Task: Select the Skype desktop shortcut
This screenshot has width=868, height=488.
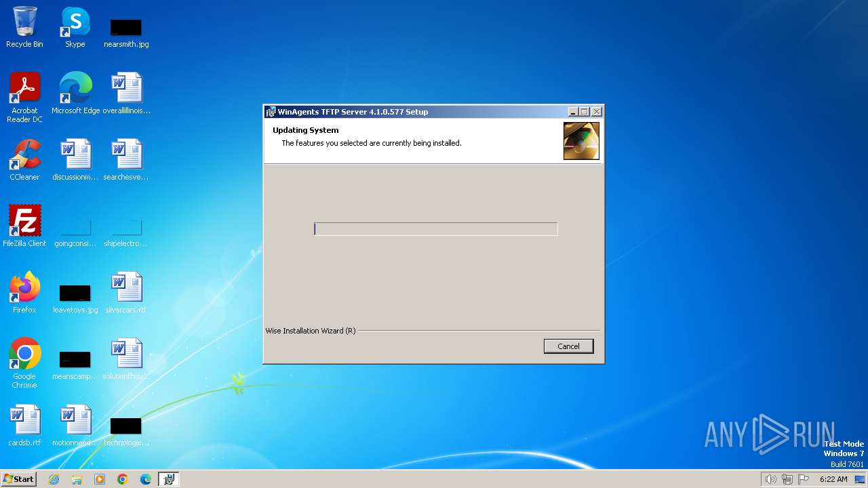Action: 75,27
